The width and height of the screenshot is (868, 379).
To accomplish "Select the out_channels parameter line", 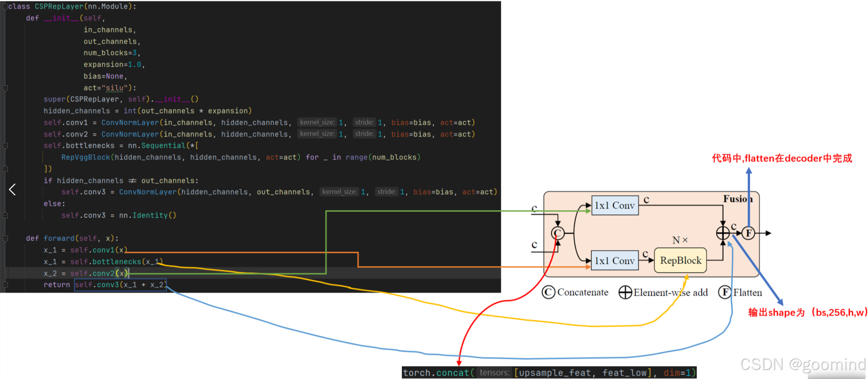I will 112,41.
